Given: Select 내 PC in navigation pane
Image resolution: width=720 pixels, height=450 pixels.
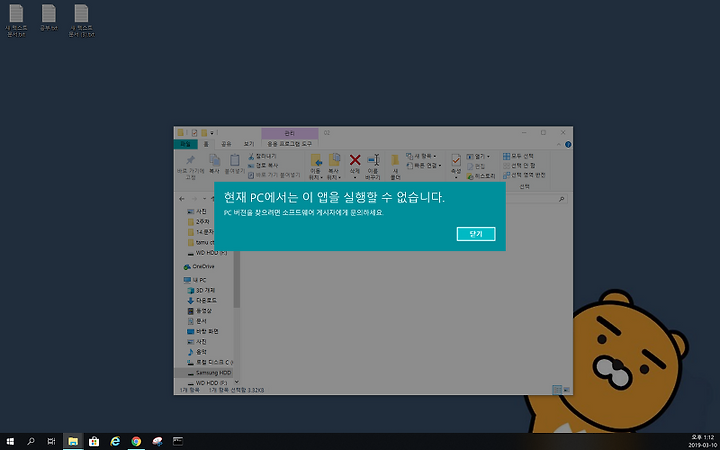Looking at the screenshot, I should click(195, 280).
